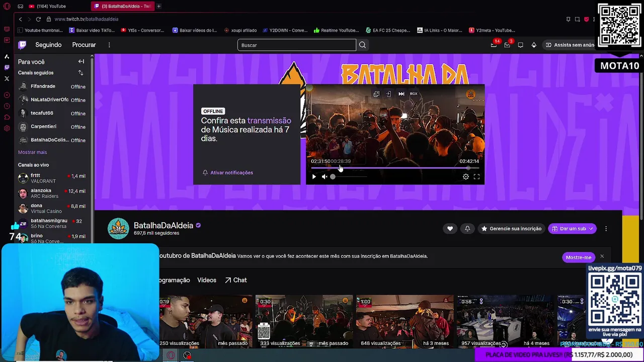Open Yt5s - Conversor bookmark
Screen dimensions: 644x362
tap(142, 30)
